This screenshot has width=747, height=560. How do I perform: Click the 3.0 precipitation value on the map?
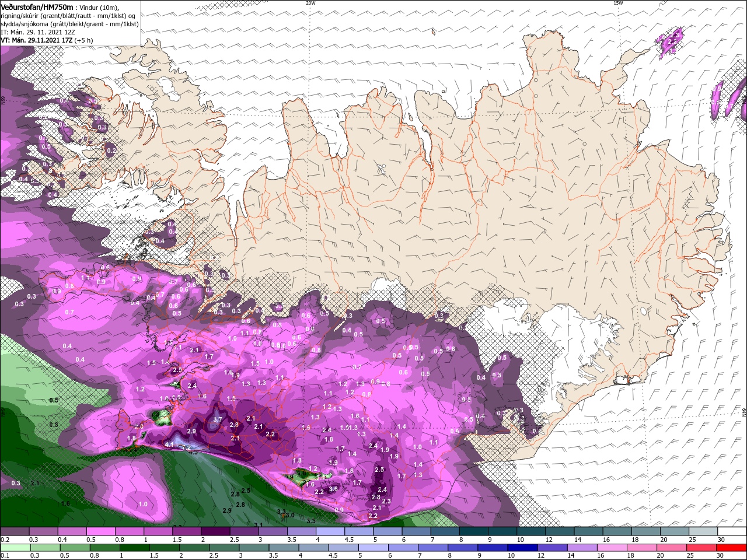coord(290,515)
